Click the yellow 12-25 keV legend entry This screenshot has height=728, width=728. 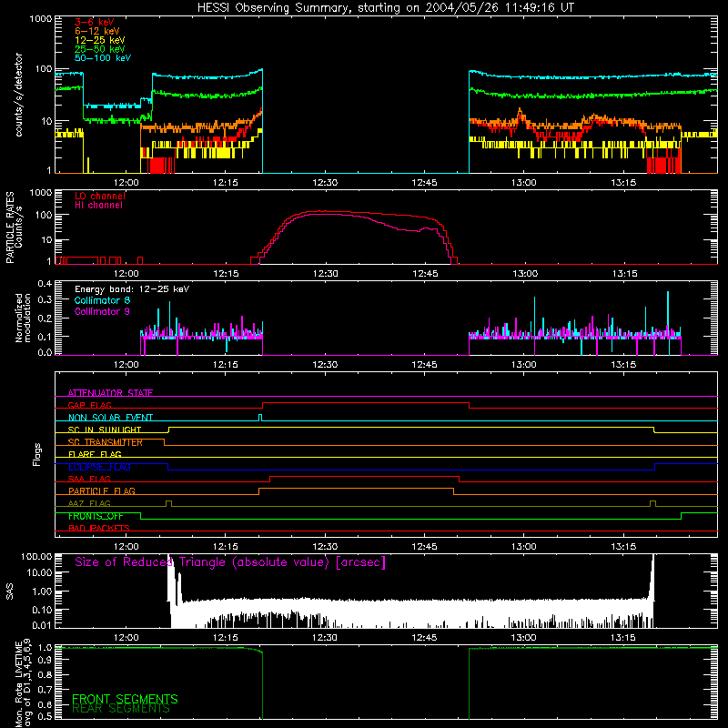point(100,40)
